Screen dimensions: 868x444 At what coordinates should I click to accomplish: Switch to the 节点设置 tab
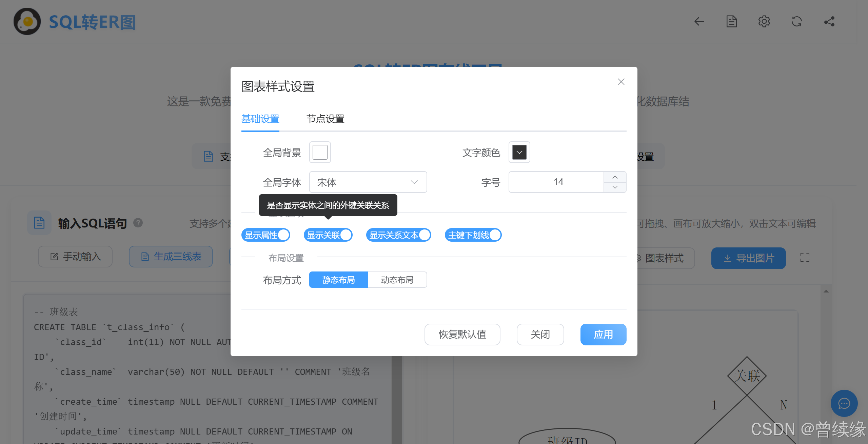coord(325,119)
